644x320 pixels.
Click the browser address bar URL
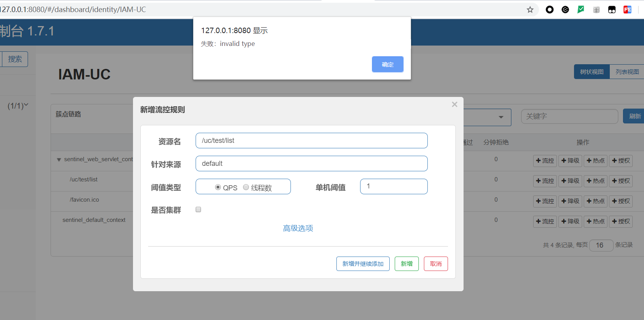click(x=74, y=9)
